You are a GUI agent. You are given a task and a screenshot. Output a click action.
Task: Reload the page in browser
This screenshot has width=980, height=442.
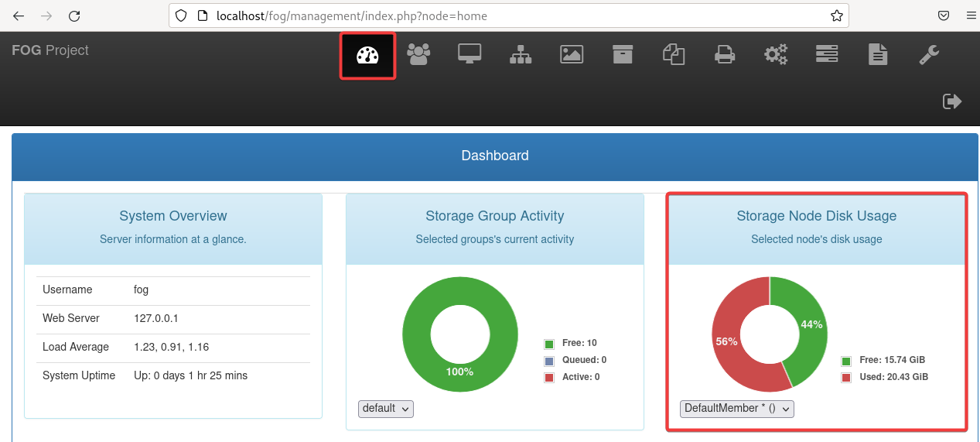click(74, 15)
